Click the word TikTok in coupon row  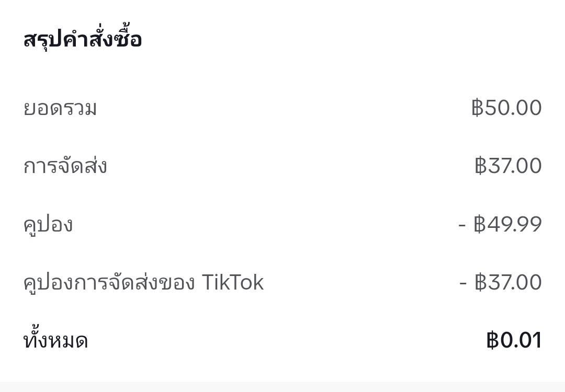tap(233, 282)
